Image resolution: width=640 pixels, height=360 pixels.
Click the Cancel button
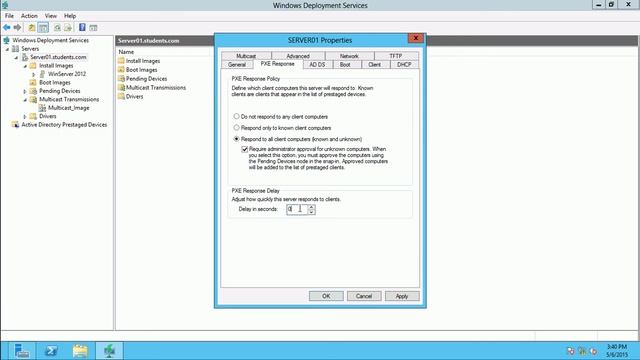(364, 296)
